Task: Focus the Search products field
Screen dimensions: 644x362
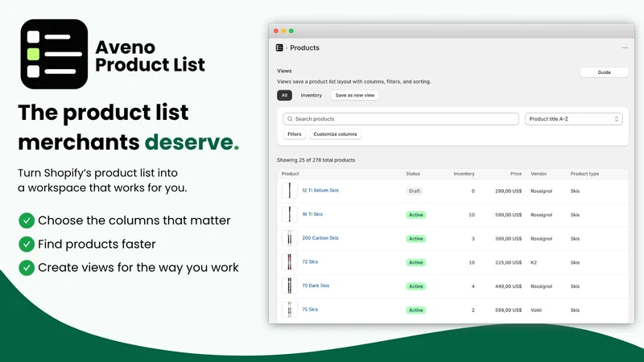Action: [x=401, y=119]
